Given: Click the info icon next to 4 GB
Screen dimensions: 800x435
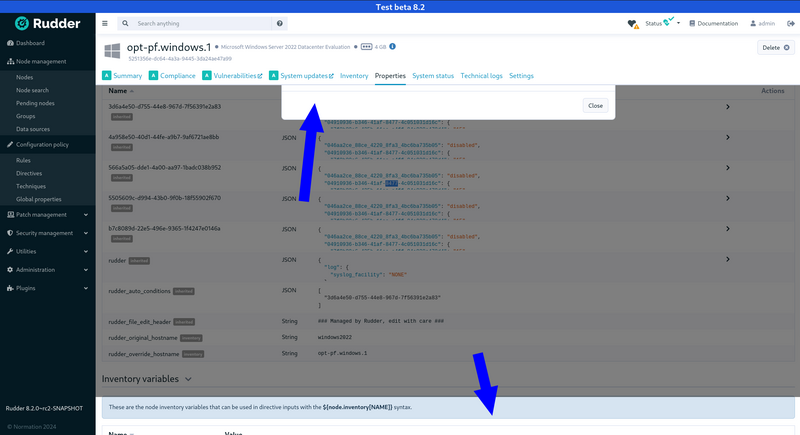Looking at the screenshot, I should click(x=392, y=46).
